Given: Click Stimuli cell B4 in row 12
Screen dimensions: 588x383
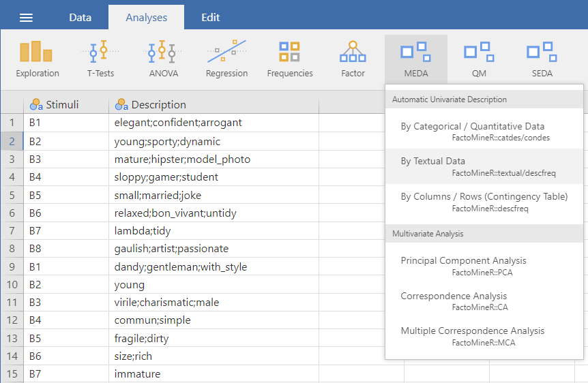Looking at the screenshot, I should [66, 320].
